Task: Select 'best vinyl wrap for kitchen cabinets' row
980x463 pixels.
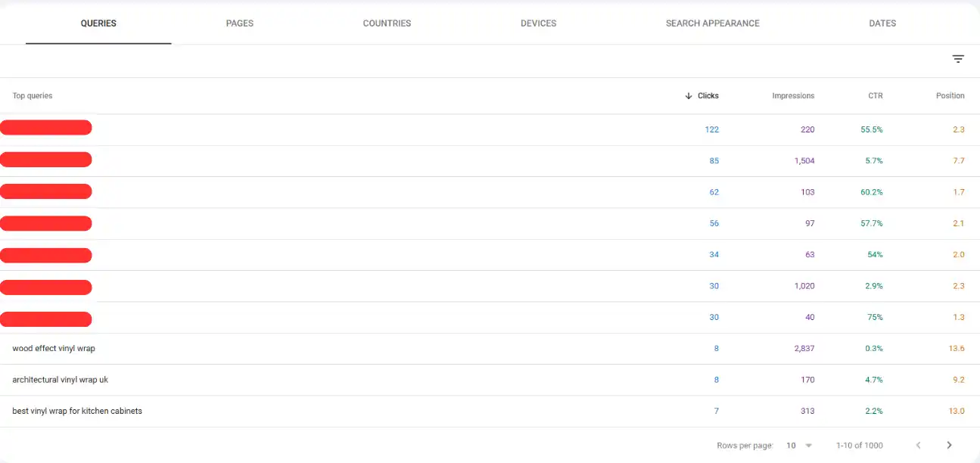Action: coord(77,412)
